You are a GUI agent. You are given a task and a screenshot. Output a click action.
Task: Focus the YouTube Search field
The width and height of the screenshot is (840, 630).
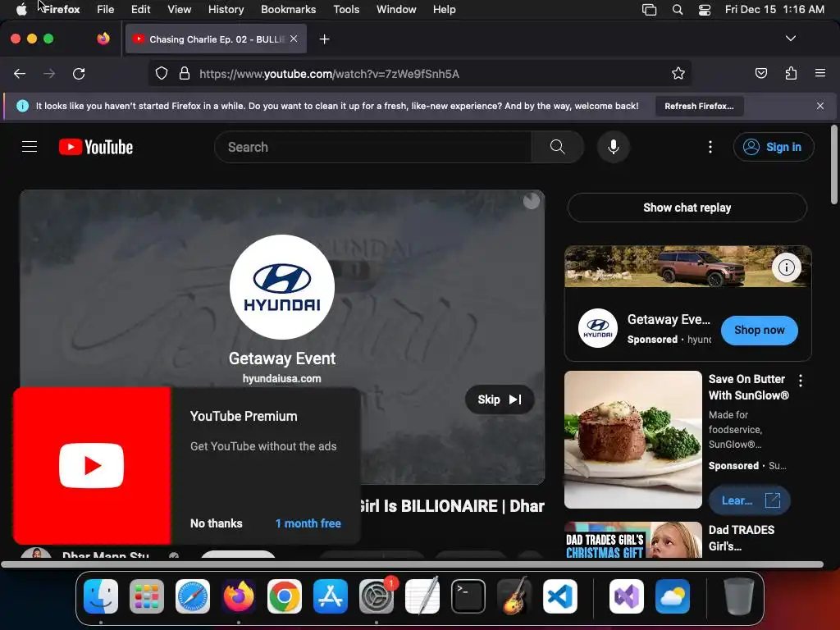[x=373, y=147]
